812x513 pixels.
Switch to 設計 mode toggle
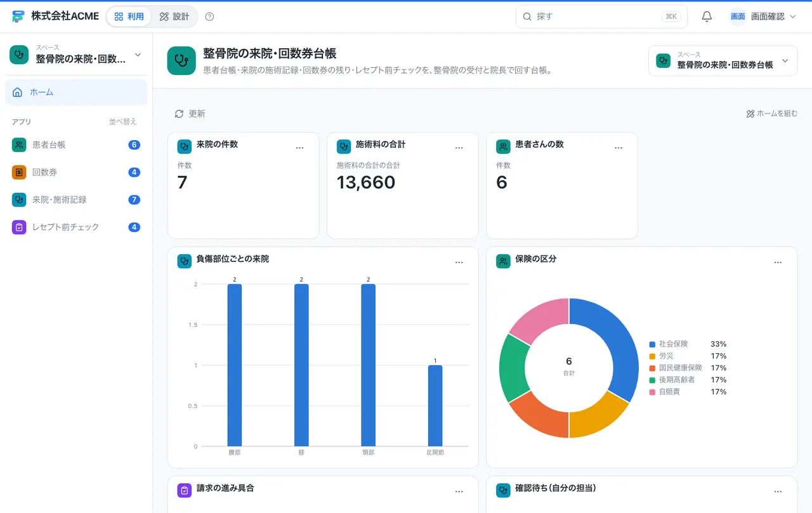(x=174, y=16)
